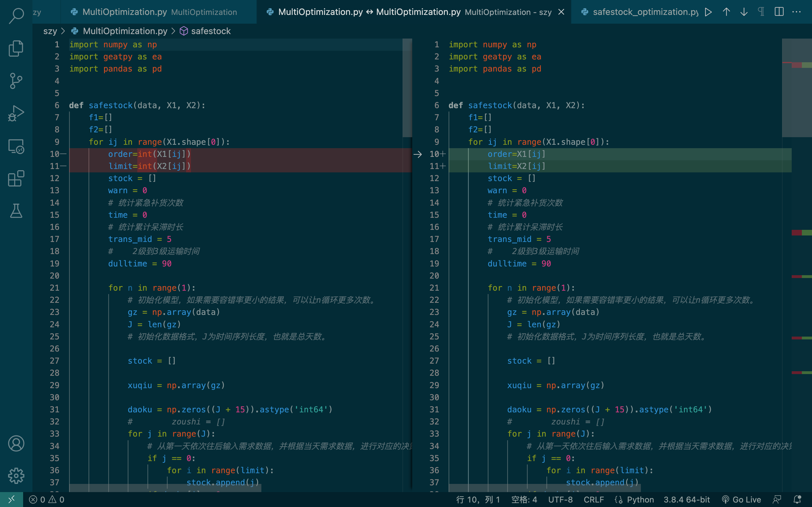Image resolution: width=812 pixels, height=507 pixels.
Task: Open the Explorer files icon
Action: point(16,48)
